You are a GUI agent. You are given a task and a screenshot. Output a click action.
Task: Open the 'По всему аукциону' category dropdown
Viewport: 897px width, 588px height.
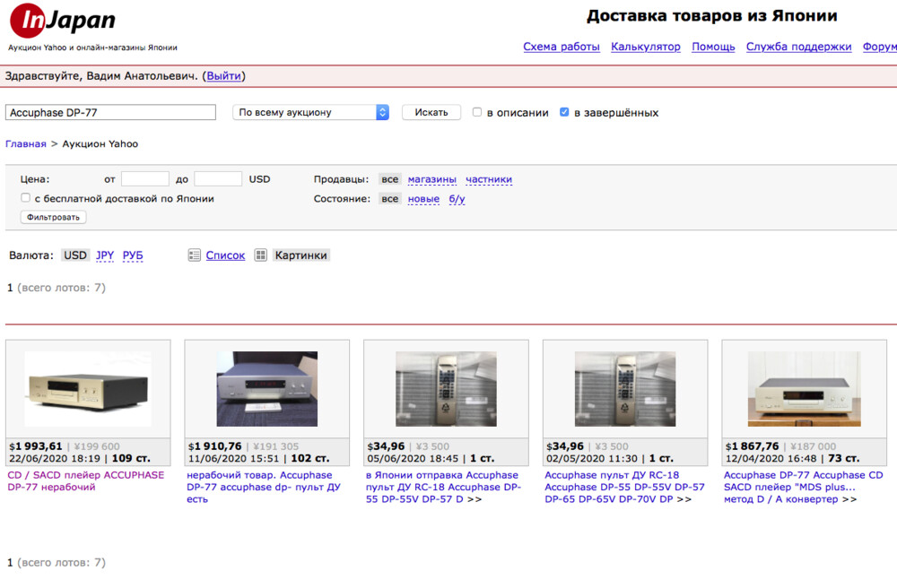(x=310, y=112)
